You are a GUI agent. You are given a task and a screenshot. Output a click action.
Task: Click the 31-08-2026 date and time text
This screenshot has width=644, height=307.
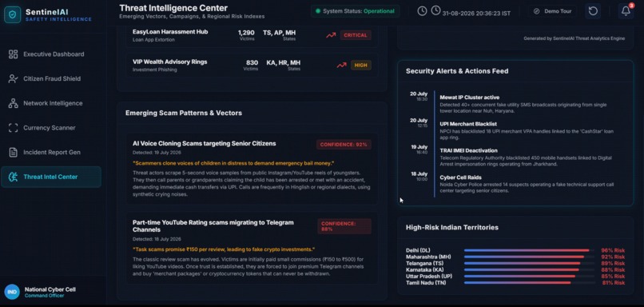coord(476,13)
